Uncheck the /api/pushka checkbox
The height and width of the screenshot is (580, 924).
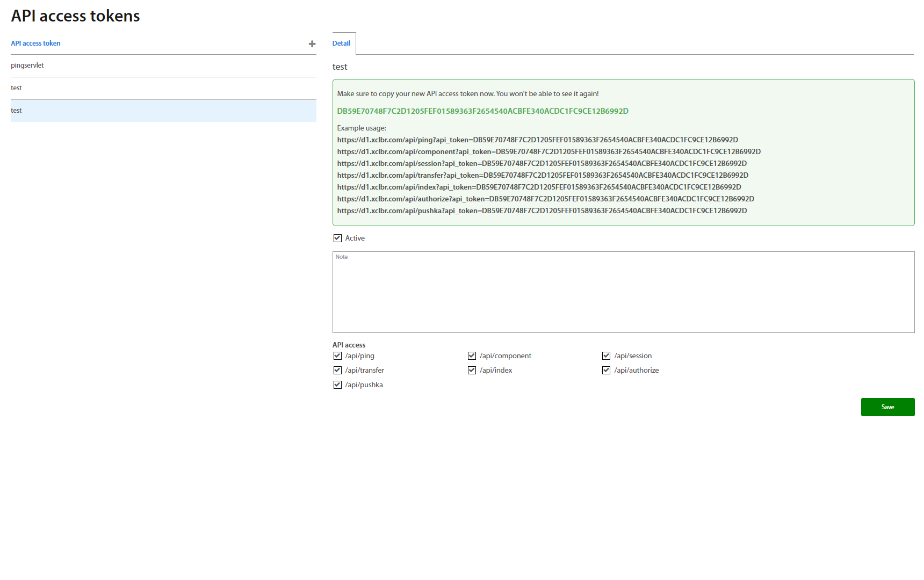(x=337, y=385)
